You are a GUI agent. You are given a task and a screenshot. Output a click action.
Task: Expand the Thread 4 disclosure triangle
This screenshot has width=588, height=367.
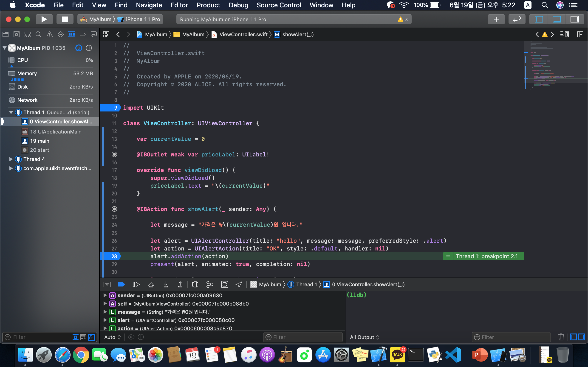pyautogui.click(x=11, y=159)
